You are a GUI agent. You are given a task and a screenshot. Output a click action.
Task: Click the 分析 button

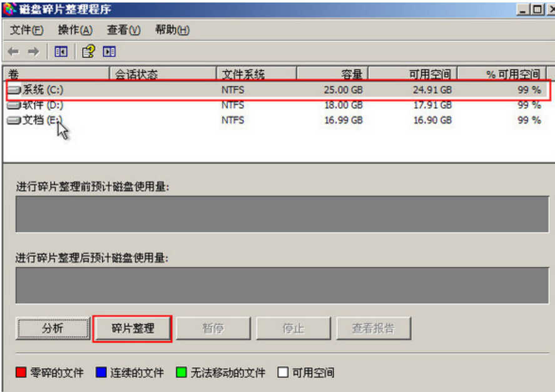[53, 328]
